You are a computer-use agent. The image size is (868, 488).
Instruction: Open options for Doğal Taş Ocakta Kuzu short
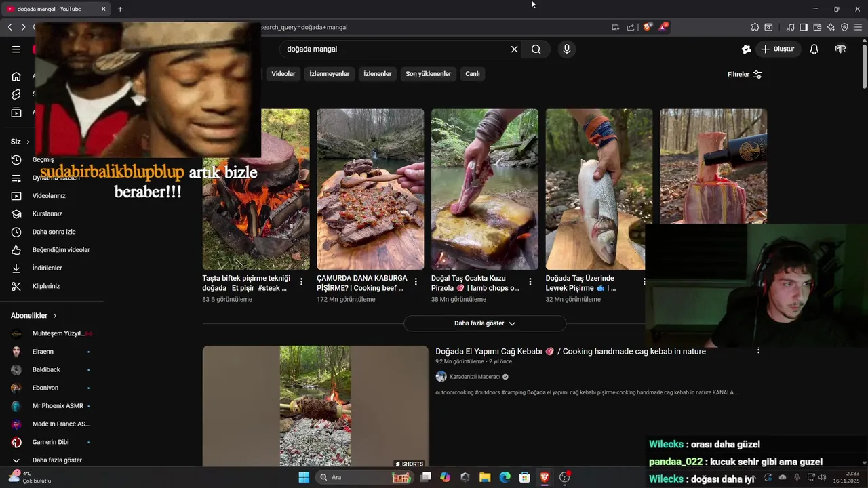(x=530, y=281)
